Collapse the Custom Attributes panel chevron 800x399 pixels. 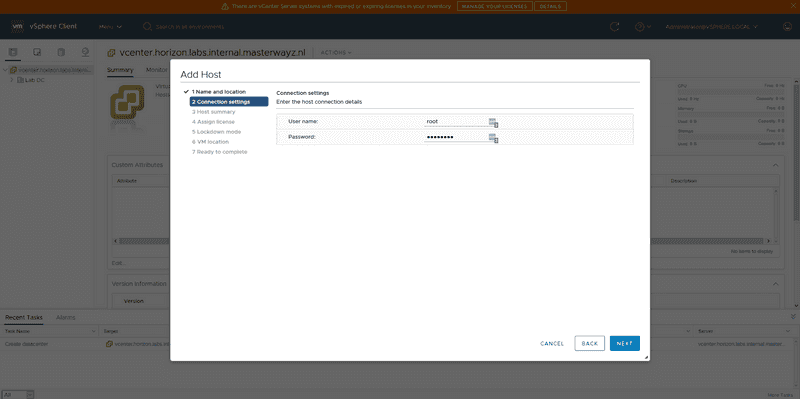coord(776,165)
